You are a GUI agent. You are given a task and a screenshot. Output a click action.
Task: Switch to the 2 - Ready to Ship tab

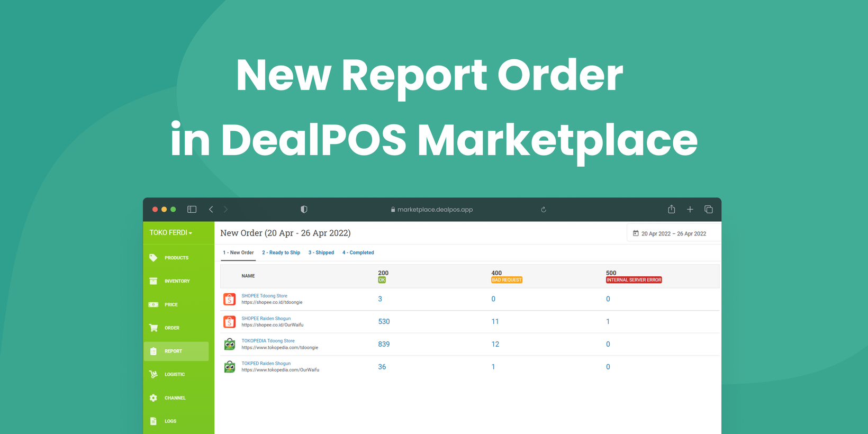point(281,252)
